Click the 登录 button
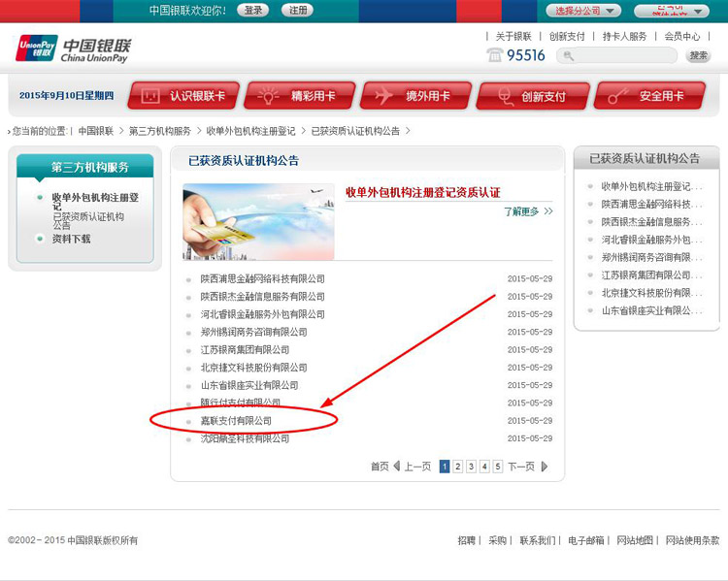 pos(253,11)
